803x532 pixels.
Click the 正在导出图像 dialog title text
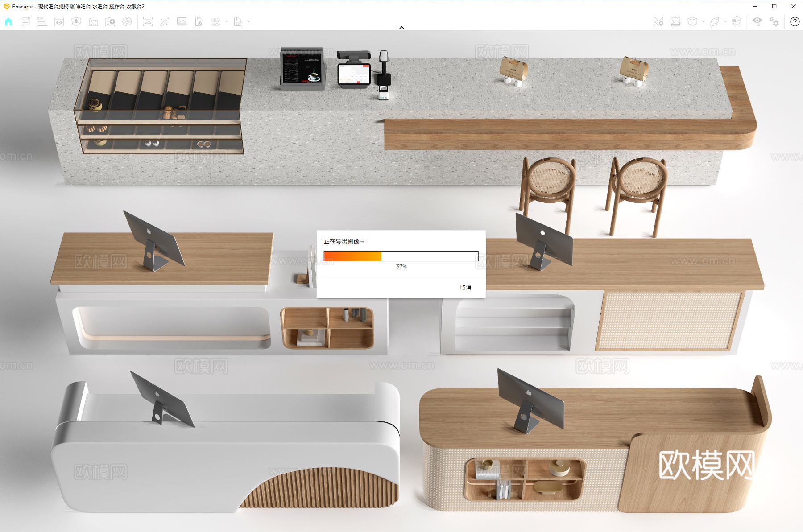pos(344,241)
